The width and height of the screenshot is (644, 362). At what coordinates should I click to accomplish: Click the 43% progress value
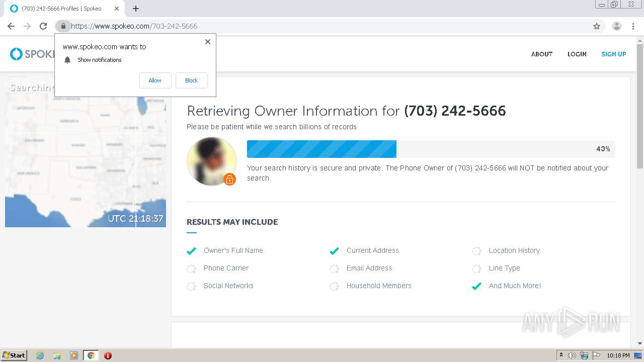pos(603,149)
